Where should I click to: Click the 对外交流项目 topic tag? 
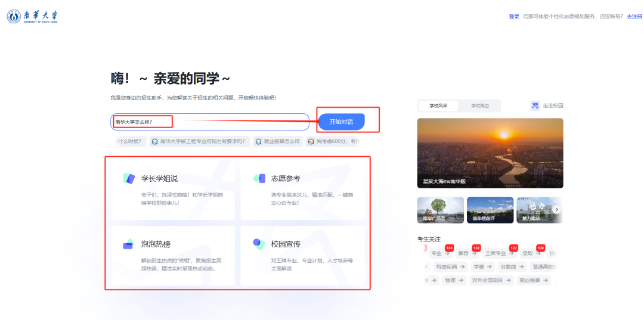491,280
